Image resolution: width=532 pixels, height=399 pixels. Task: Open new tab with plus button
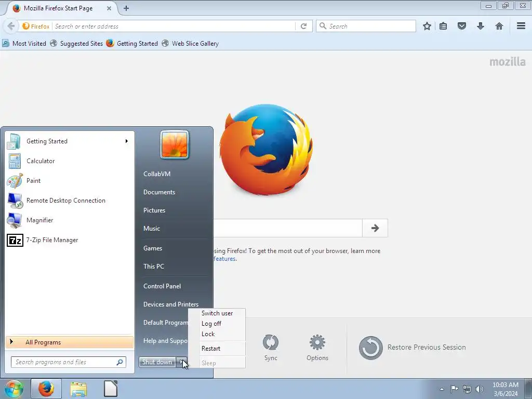pos(126,8)
